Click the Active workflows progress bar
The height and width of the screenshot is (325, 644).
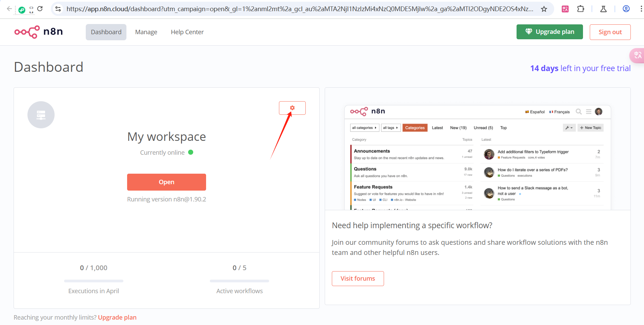point(239,281)
